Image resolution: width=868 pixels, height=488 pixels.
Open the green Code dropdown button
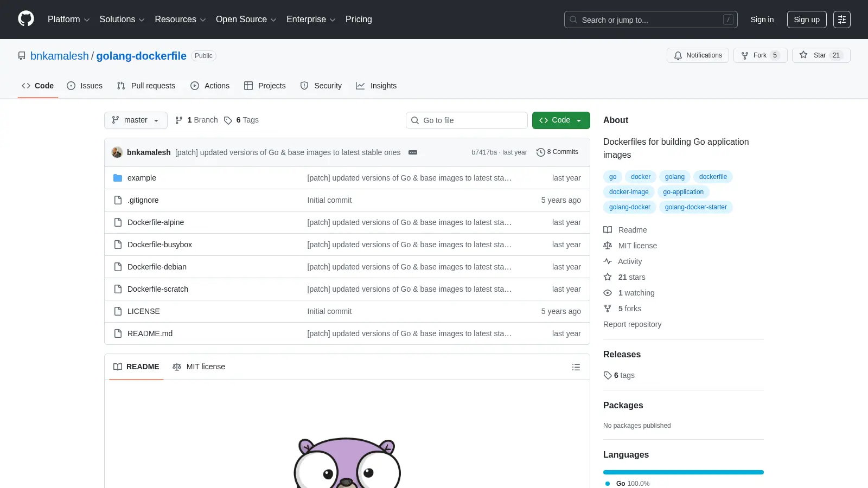coord(561,120)
